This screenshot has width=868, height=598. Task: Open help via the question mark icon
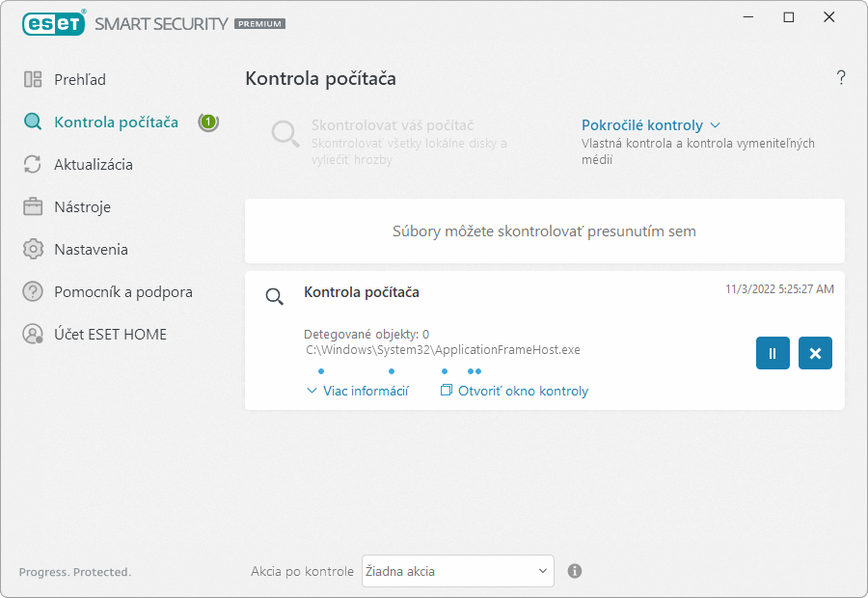click(x=841, y=77)
